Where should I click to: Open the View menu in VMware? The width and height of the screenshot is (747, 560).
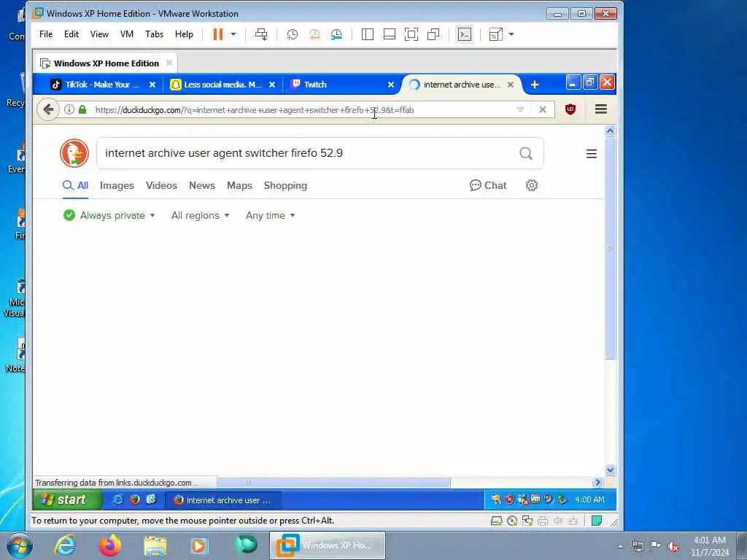[99, 34]
